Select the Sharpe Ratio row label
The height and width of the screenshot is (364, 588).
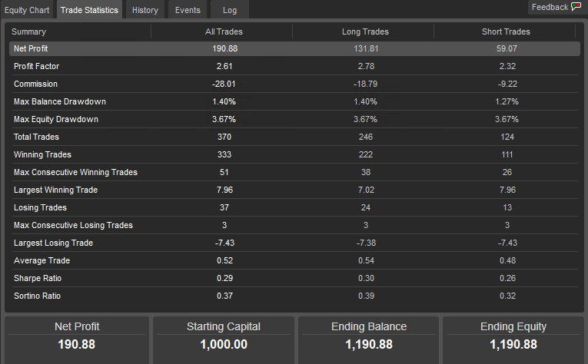pos(38,278)
